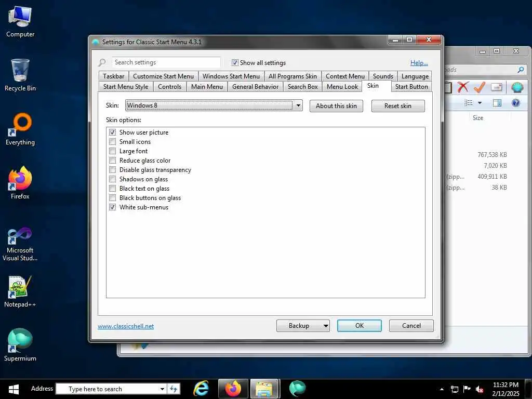Open the Computer desktop icon
The height and width of the screenshot is (399, 532).
pos(20,22)
